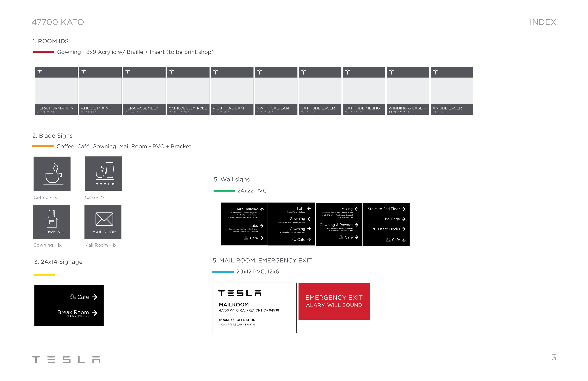Click the 'Tera Hallway' label on the wall sign
This screenshot has width=588, height=381.
tap(247, 209)
